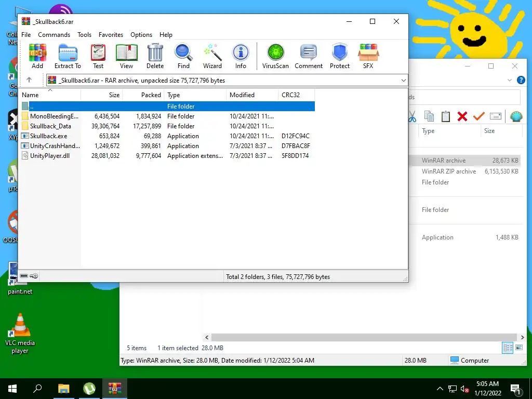Viewport: 532px width, 399px height.
Task: Open File Explorer from the taskbar
Action: point(63,389)
